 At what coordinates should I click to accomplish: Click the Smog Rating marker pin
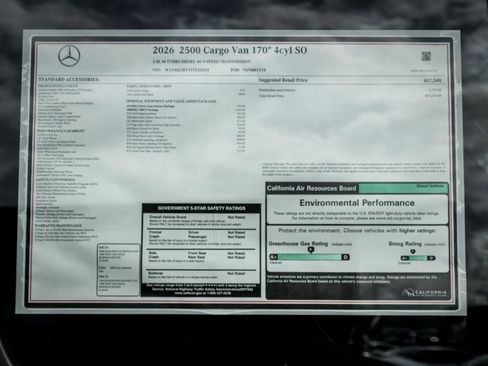[x=413, y=252]
